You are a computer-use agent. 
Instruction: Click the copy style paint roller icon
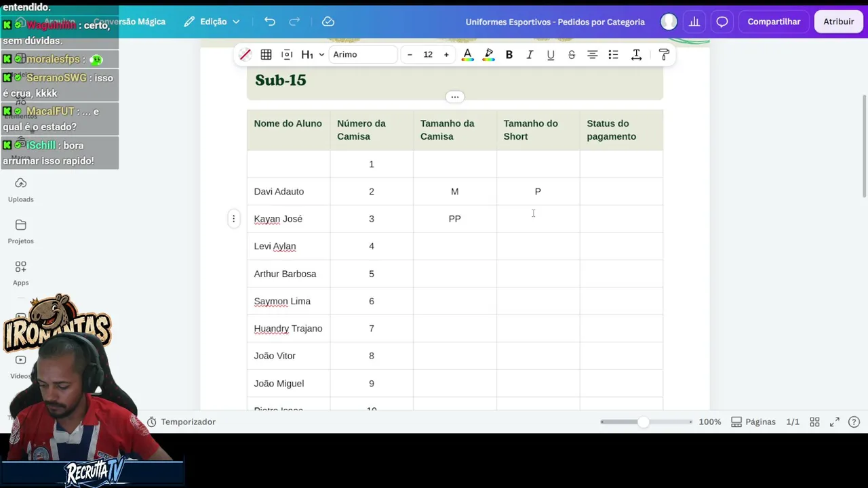coord(664,54)
